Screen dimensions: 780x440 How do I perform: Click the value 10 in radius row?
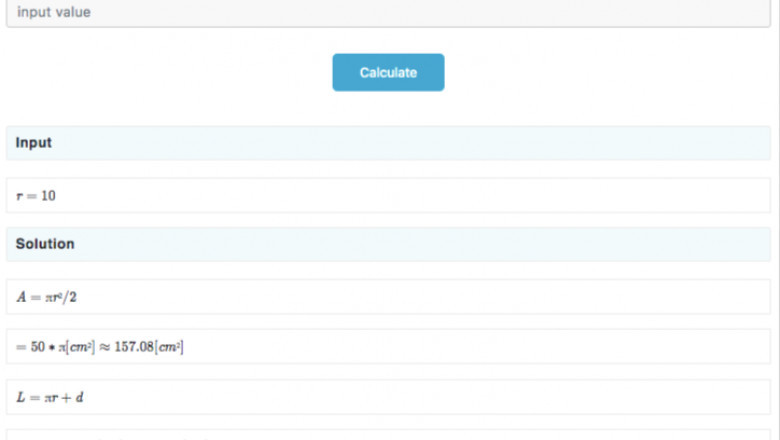[48, 196]
